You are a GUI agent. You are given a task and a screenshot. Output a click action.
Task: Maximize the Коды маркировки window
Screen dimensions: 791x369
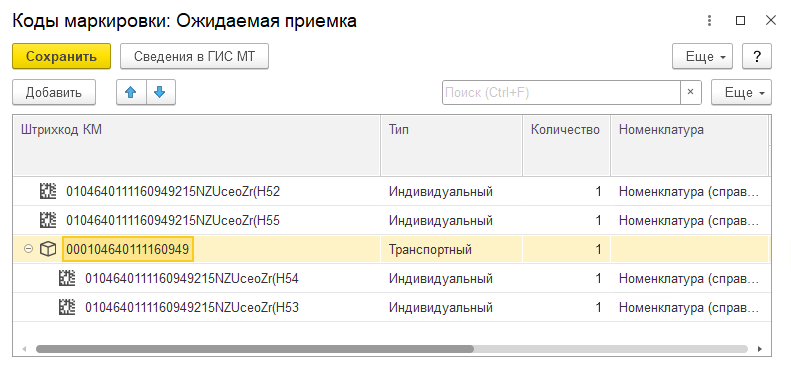click(x=740, y=21)
